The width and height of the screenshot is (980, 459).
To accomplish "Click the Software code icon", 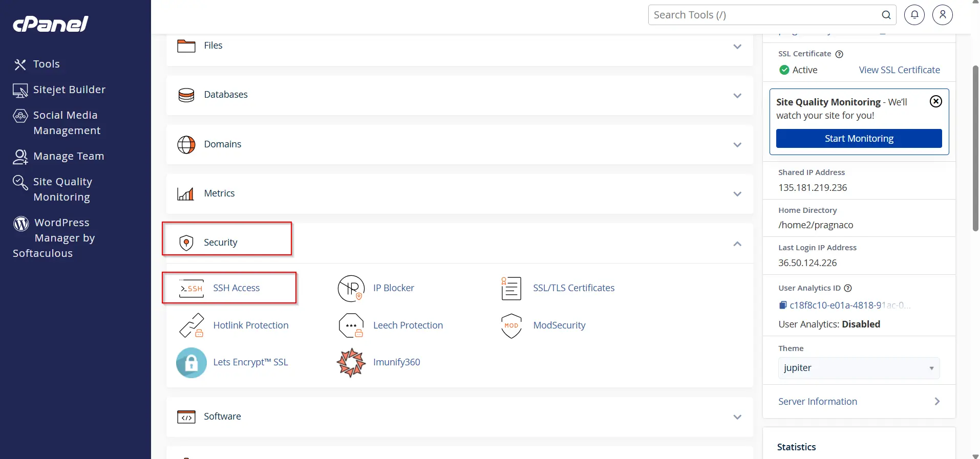I will pyautogui.click(x=186, y=417).
